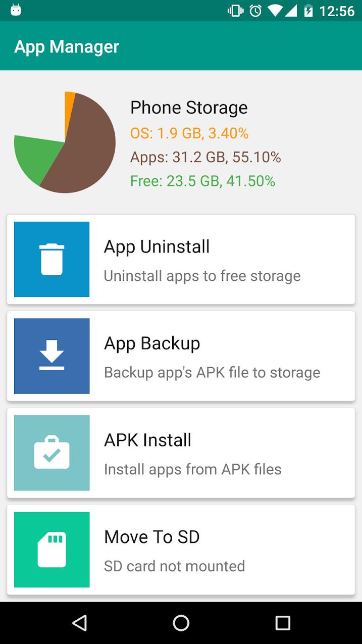Open the App Backup title text
362x644 pixels.
[x=152, y=343]
